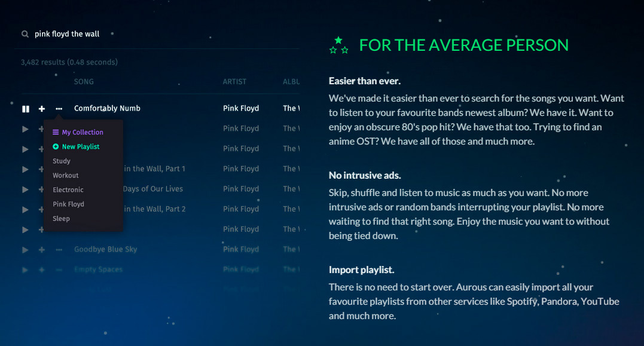Click the plus icon beside Comfortably Numb
Viewport: 644px width, 346px height.
point(42,109)
